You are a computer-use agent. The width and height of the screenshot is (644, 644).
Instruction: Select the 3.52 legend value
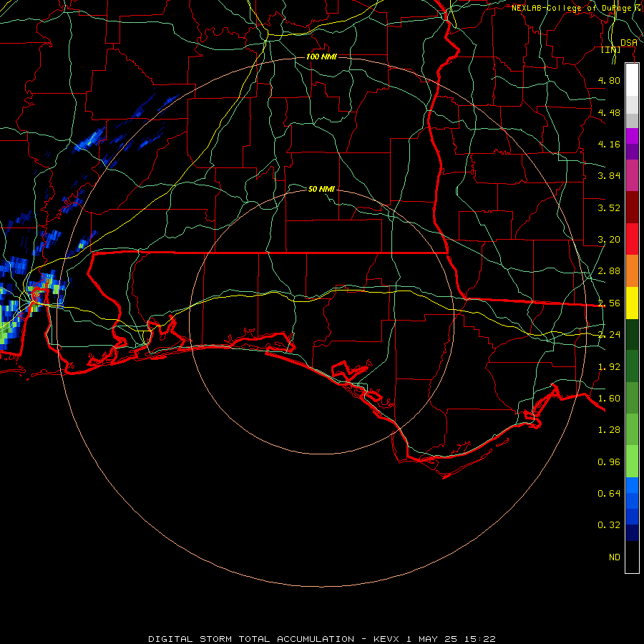pyautogui.click(x=609, y=208)
